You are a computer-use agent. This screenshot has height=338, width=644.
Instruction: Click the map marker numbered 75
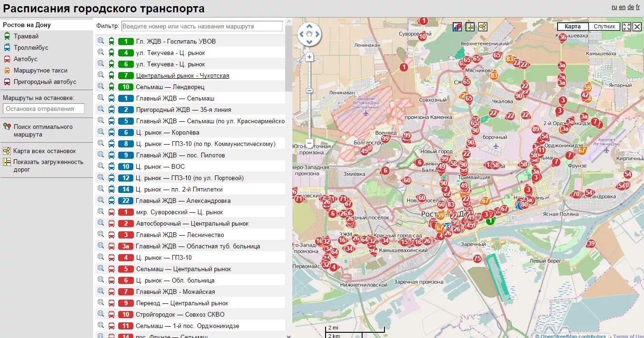pyautogui.click(x=477, y=259)
